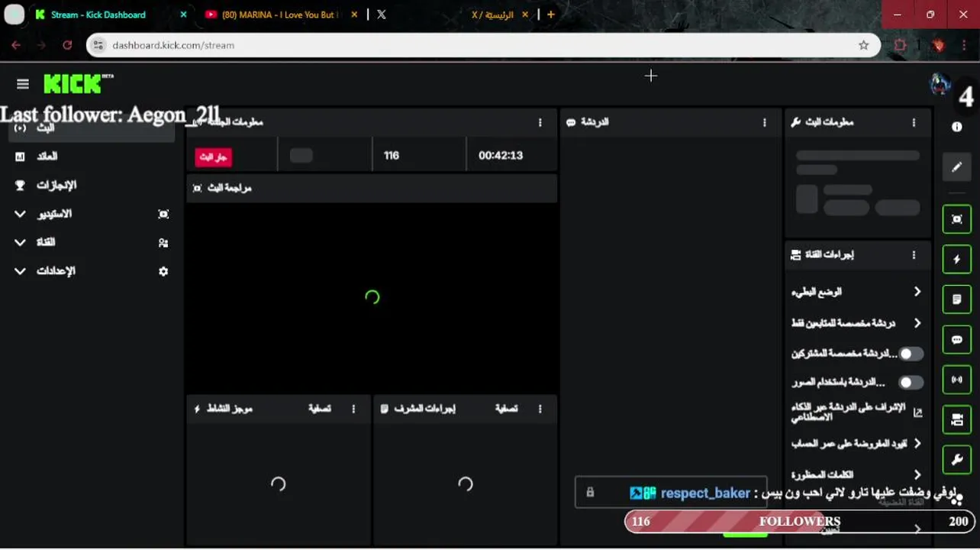
Task: Toggle the broadcast session info widget in right rail
Action: click(x=956, y=380)
